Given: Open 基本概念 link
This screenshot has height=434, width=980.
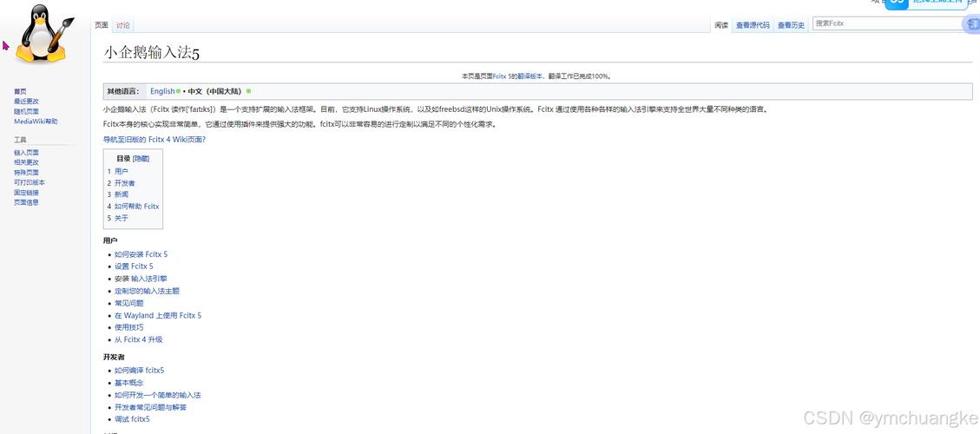Looking at the screenshot, I should click(x=128, y=383).
